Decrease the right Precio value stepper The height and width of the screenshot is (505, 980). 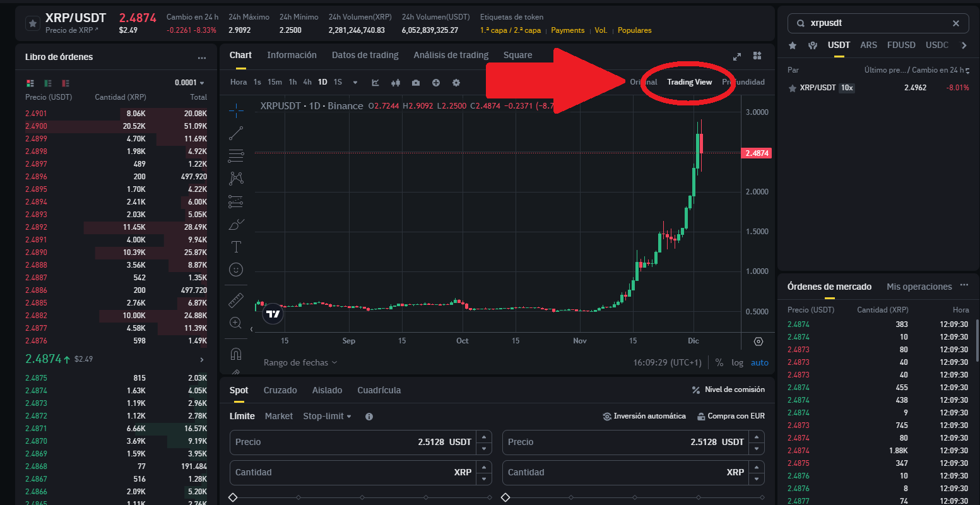(x=757, y=448)
